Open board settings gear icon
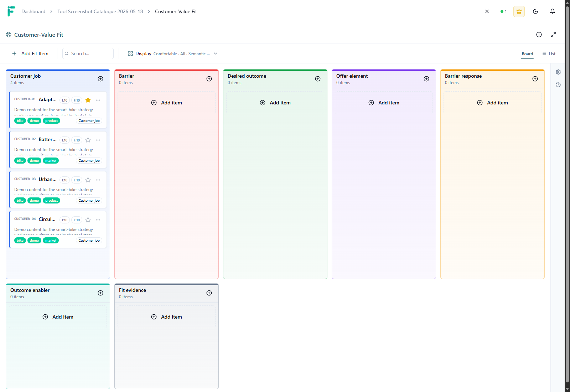 point(558,72)
